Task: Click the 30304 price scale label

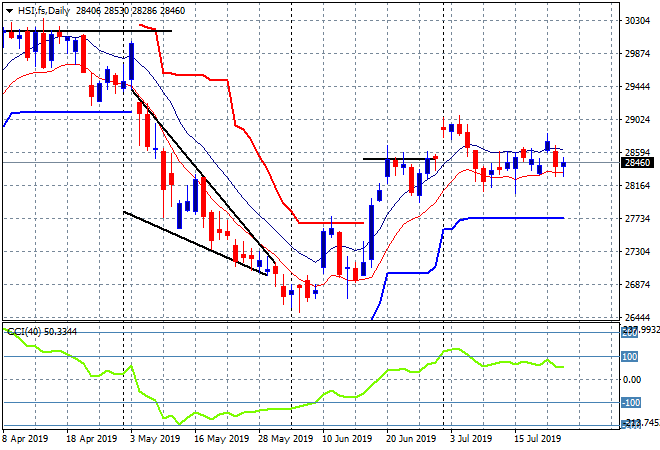Action: 636,20
